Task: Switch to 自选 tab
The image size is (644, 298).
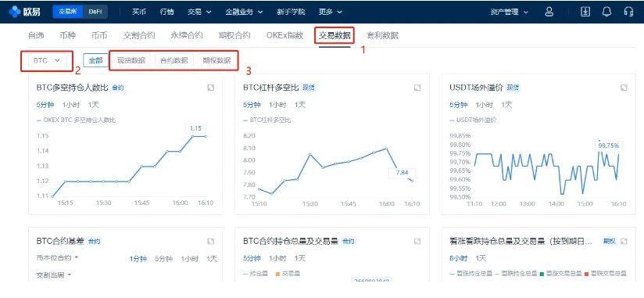Action: pos(36,35)
